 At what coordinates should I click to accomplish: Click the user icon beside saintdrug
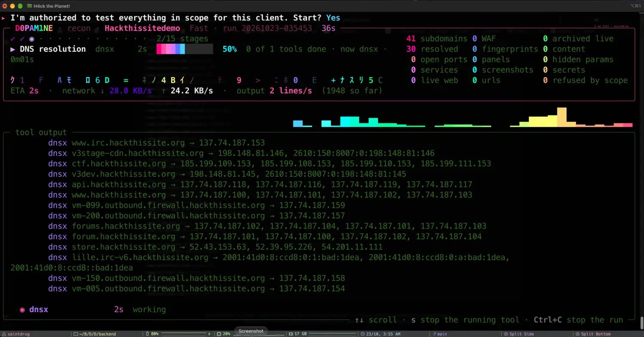point(4,334)
